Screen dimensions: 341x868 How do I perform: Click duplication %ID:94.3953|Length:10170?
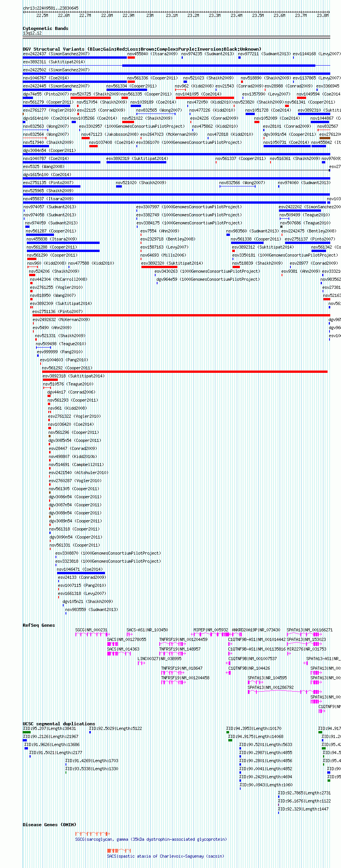click(254, 728)
